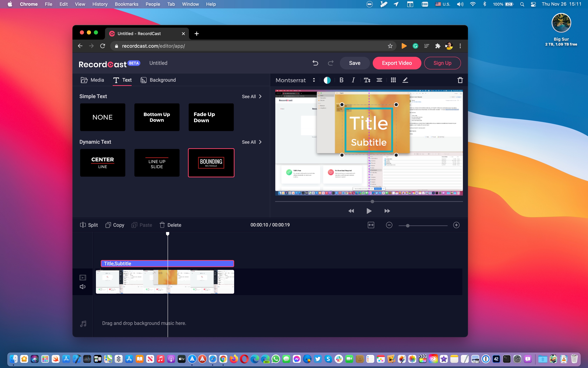588x368 pixels.
Task: Open the View menu
Action: click(80, 4)
